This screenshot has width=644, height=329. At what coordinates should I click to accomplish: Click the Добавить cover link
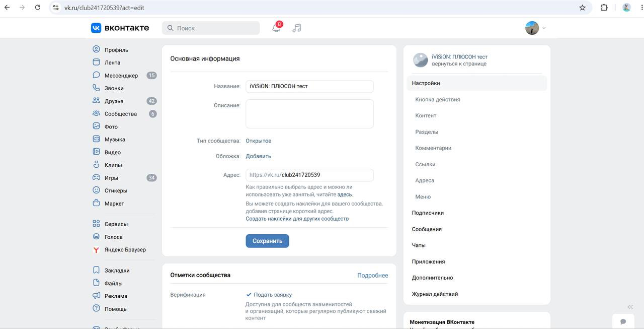(258, 156)
